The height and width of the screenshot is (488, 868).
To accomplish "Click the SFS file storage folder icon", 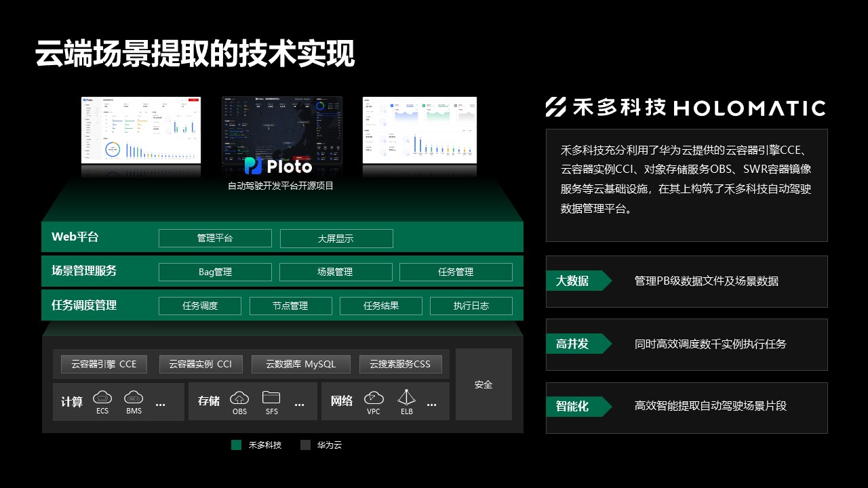I will (271, 397).
